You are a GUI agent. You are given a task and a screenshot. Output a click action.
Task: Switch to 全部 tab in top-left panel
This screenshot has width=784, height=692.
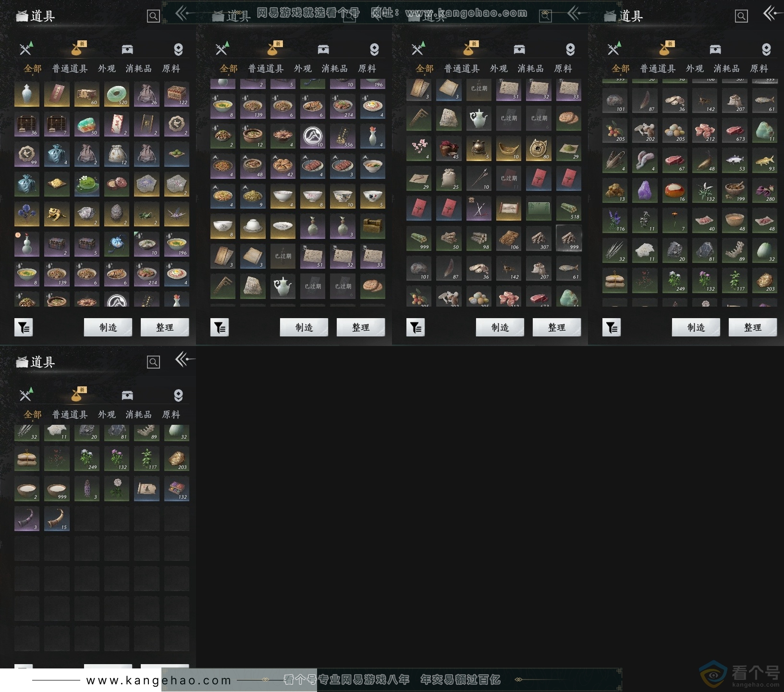click(x=33, y=69)
